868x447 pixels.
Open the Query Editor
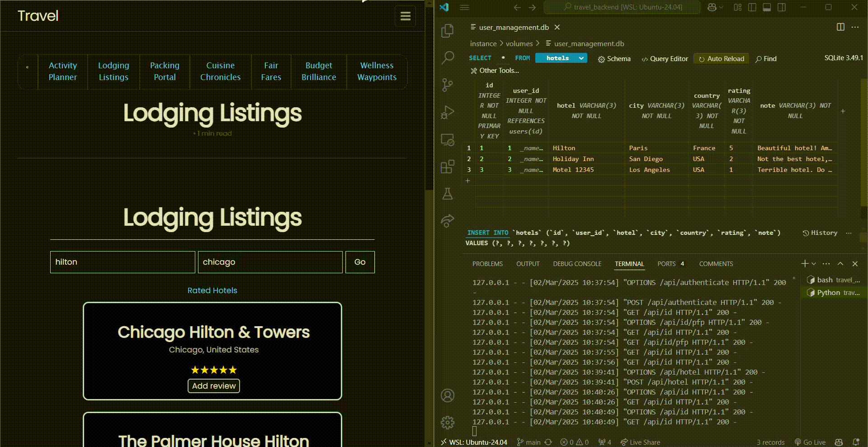click(665, 59)
